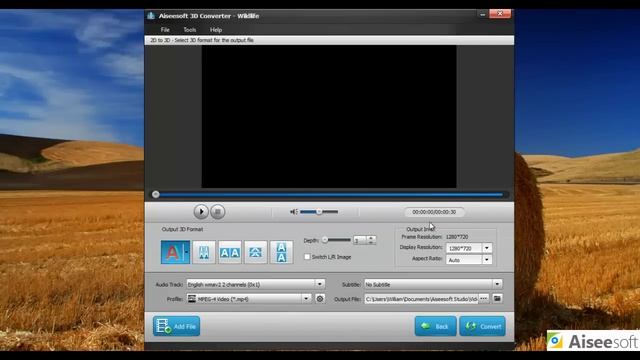
Task: Click the video preview area
Action: (329, 117)
